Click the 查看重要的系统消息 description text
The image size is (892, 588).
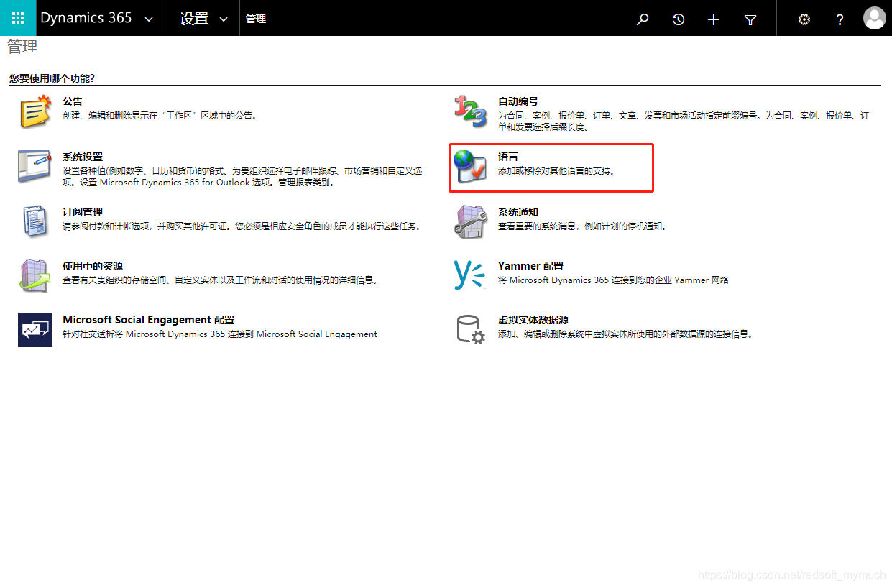(582, 226)
